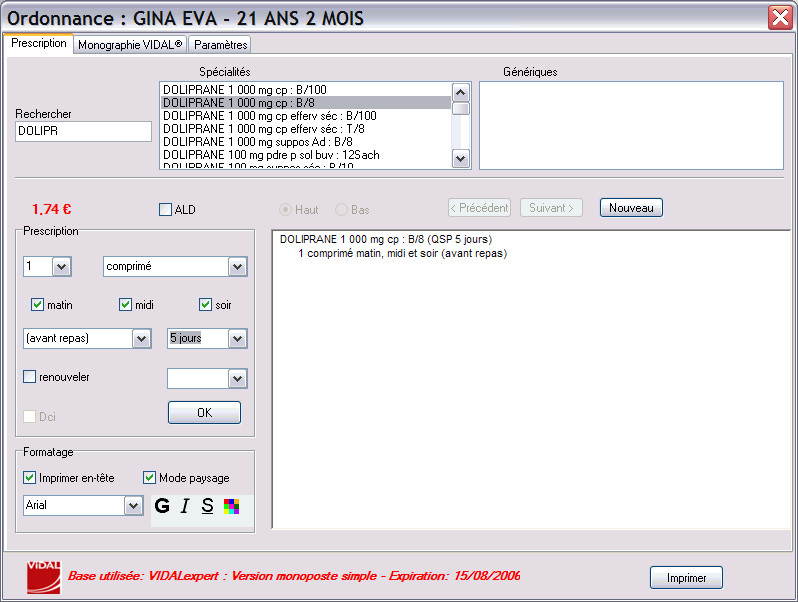Toggle Imprimer en-tête checkbox
Screen dimensions: 798x602
point(30,477)
